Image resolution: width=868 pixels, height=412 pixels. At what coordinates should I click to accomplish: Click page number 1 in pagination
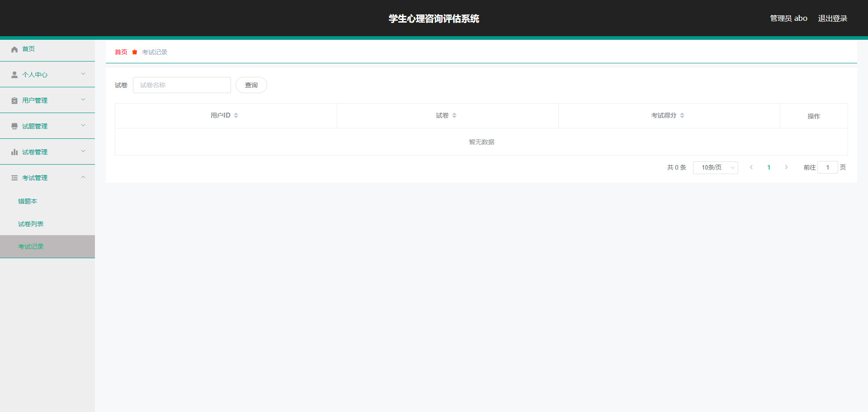769,167
